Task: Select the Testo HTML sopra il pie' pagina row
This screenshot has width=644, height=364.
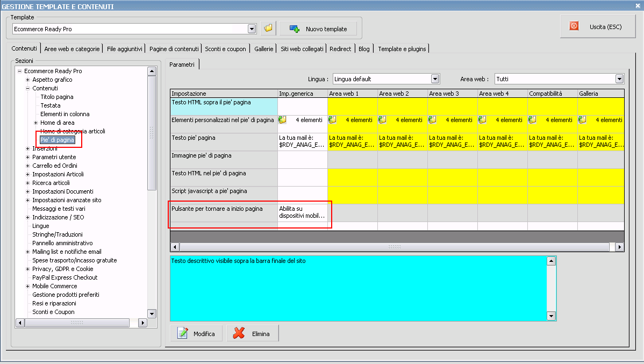Action: coord(224,106)
